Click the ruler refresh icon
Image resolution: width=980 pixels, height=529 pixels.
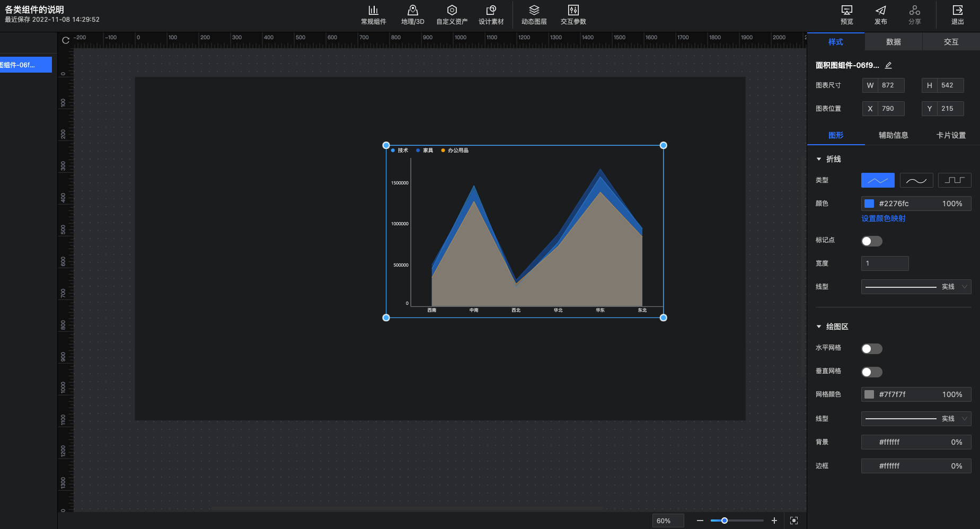pos(66,40)
